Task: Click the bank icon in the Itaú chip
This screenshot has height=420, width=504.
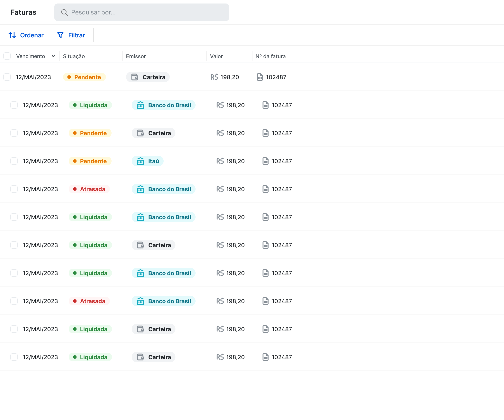Action: (140, 161)
